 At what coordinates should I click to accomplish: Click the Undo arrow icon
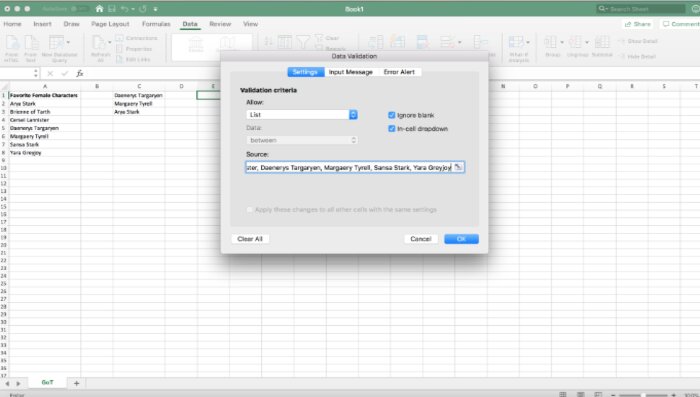coord(125,8)
